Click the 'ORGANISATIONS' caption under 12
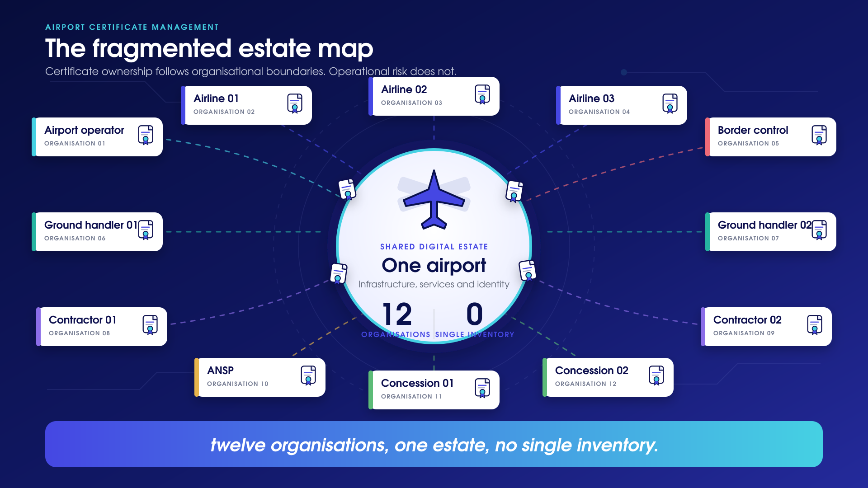This screenshot has width=868, height=488. click(x=396, y=334)
